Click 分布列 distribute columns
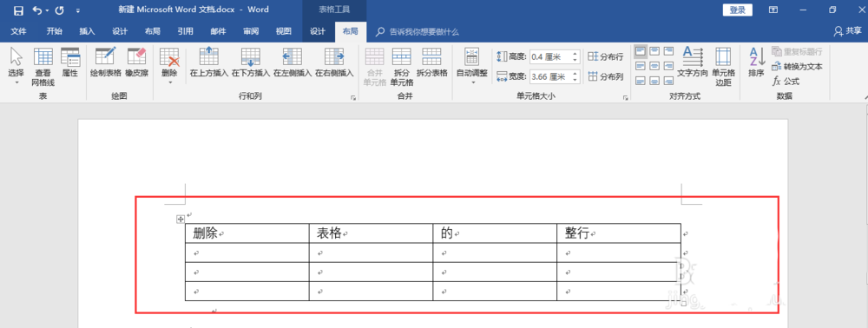This screenshot has width=868, height=328. pos(606,77)
